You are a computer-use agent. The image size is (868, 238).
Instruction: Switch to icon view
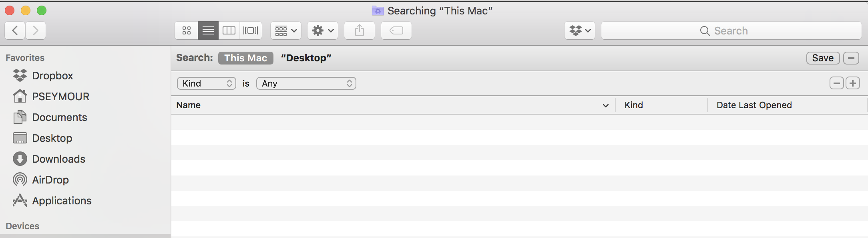(187, 30)
